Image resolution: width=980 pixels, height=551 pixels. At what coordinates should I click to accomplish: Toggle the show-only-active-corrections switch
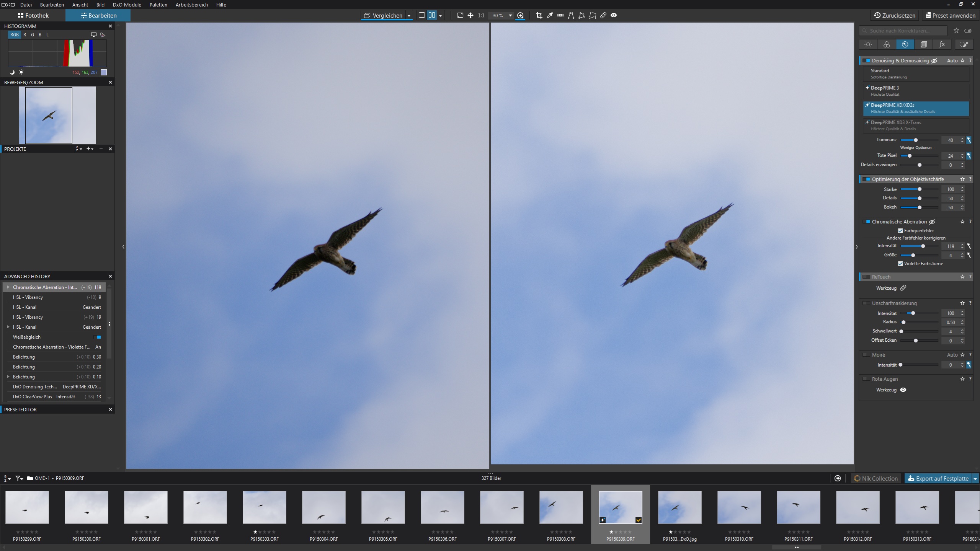click(968, 31)
